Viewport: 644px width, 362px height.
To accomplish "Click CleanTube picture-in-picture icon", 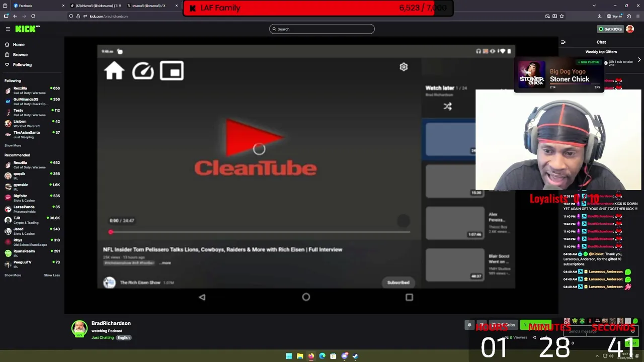I will 172,71.
